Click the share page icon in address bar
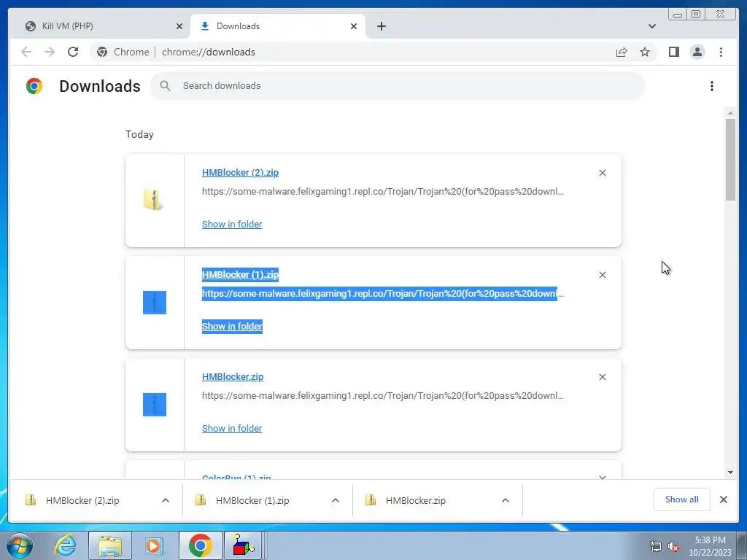747x560 pixels. pyautogui.click(x=622, y=52)
